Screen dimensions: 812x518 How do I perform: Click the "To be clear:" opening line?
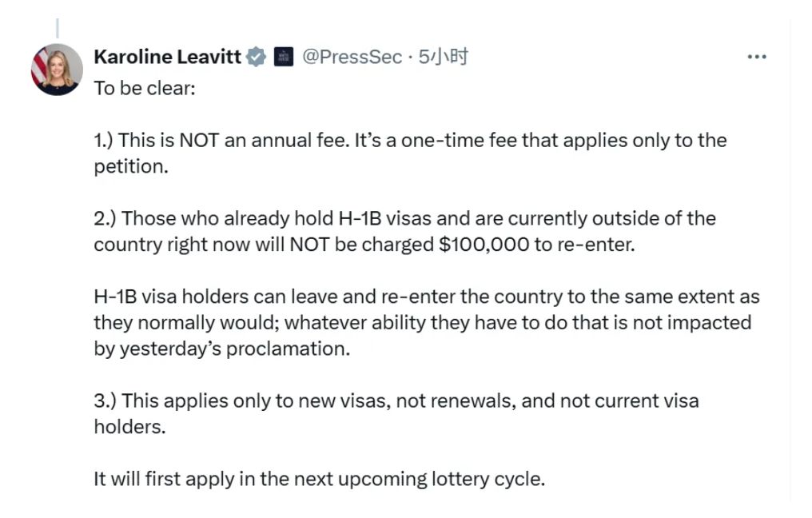[x=144, y=88]
